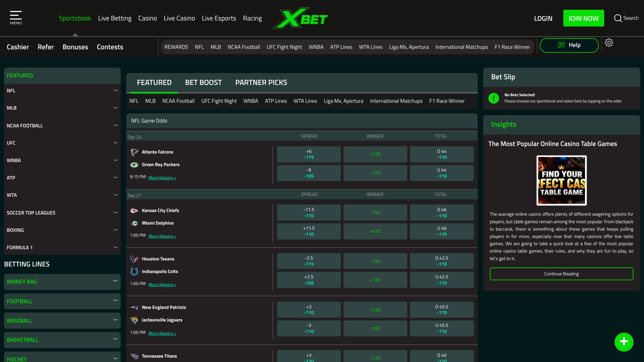The image size is (644, 362).
Task: Click REWARDS in the quick links bar
Action: pyautogui.click(x=176, y=47)
